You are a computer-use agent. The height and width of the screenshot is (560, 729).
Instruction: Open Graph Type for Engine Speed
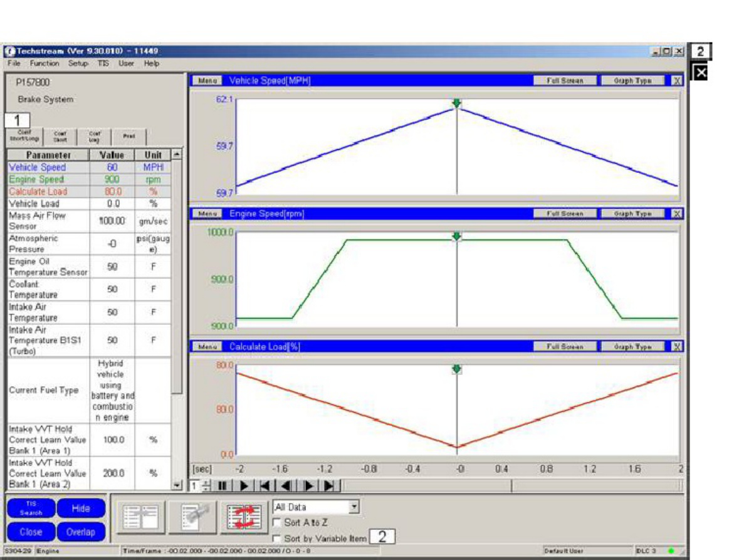point(632,213)
